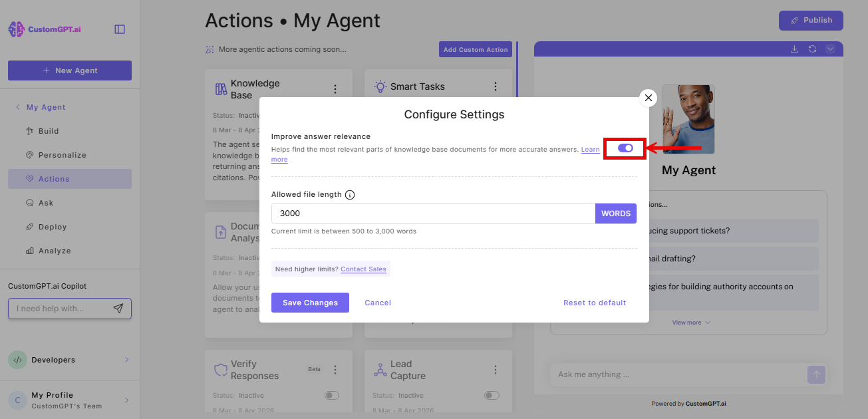
Task: Enable the Improve answer relevance toggle
Action: coord(624,149)
